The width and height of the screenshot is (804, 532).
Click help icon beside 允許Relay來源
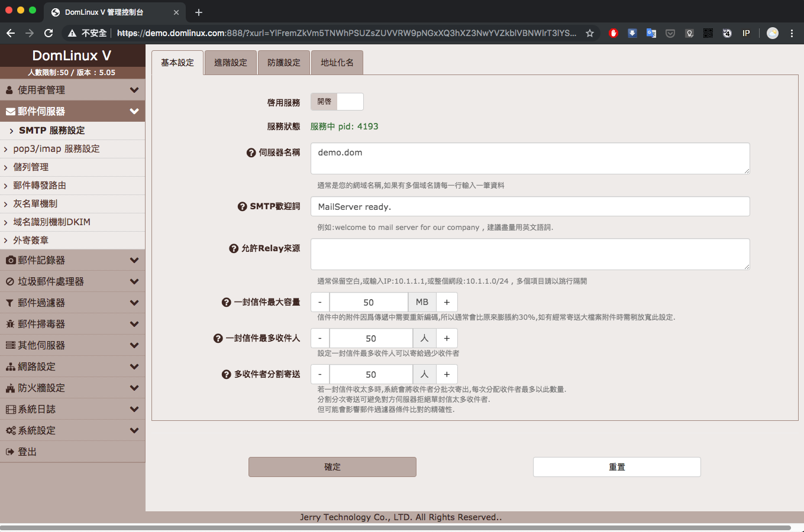click(x=234, y=249)
